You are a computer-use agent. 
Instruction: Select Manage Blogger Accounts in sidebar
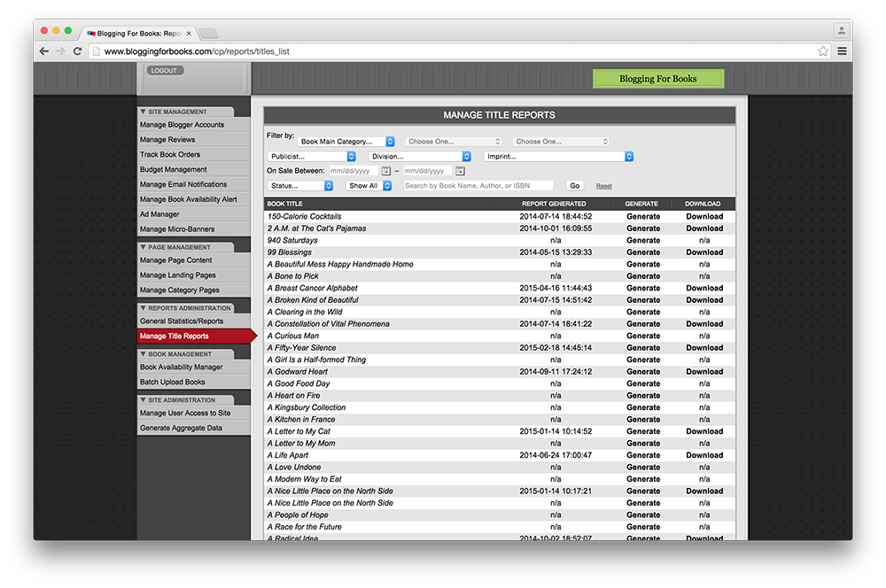[x=183, y=125]
